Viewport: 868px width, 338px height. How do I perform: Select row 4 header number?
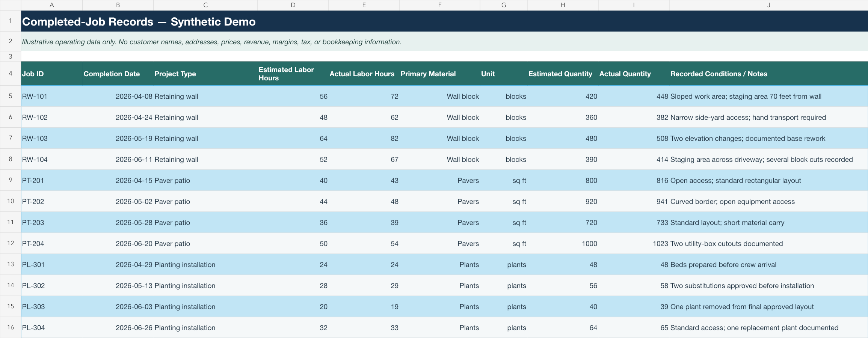11,73
